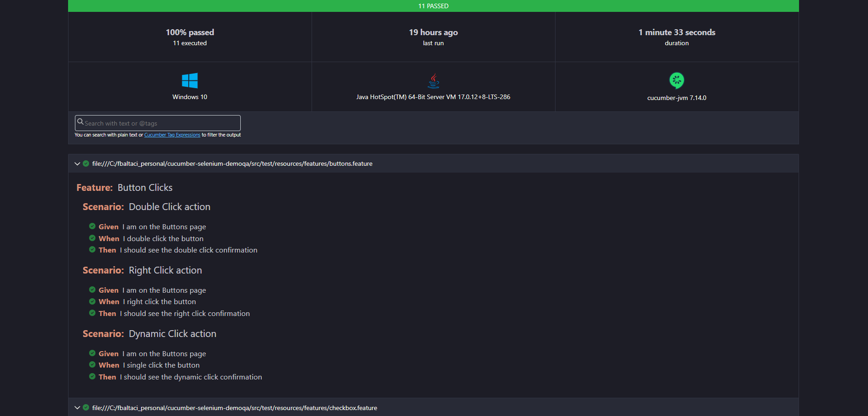868x416 pixels.
Task: Click check icon beside 'I double click the button'
Action: 92,238
